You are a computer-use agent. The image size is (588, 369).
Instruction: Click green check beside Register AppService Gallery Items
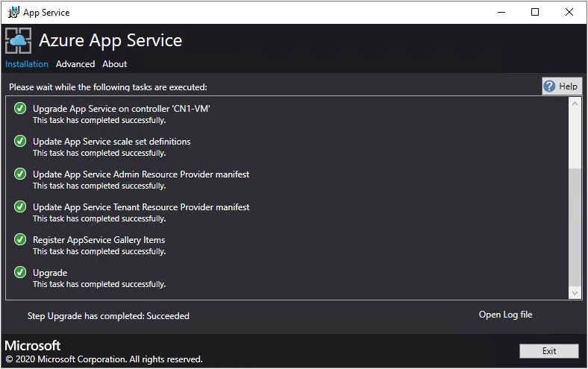tap(20, 240)
